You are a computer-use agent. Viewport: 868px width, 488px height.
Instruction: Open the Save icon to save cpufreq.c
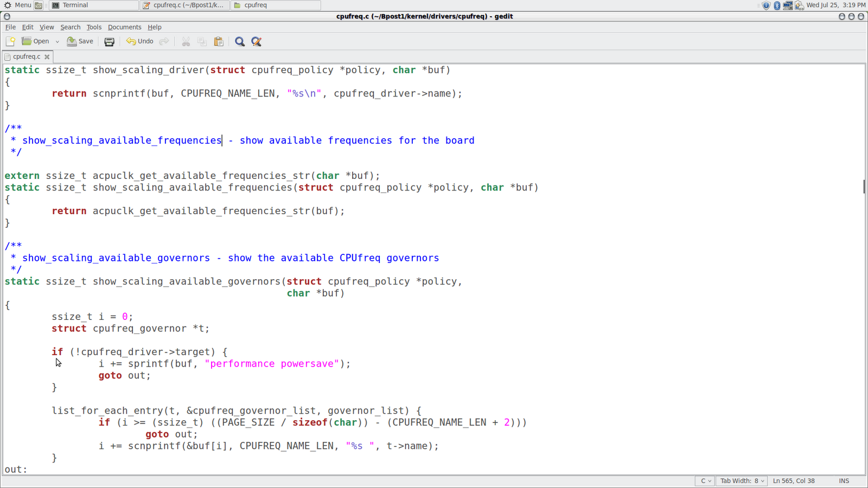(80, 41)
